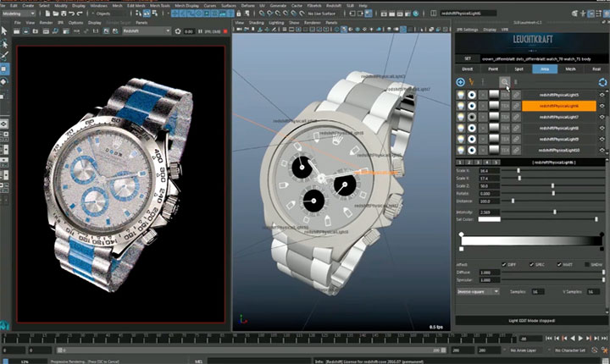Open the No Anim Layer dropdown

pos(525,350)
